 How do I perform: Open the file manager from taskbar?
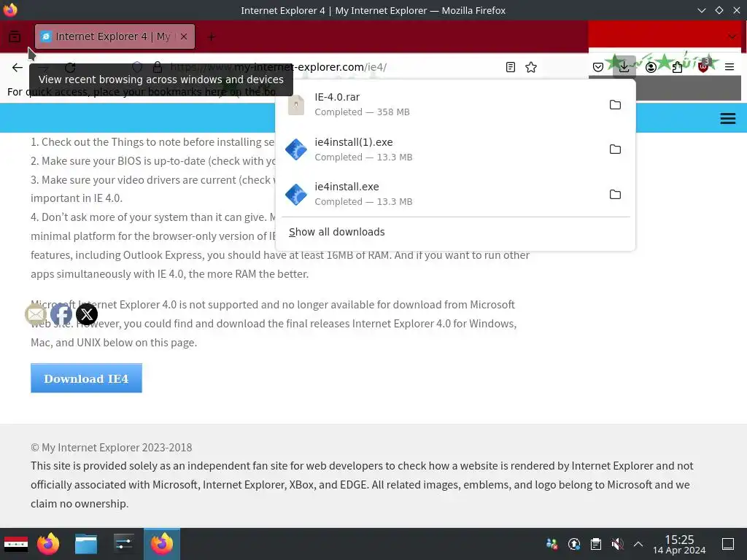click(x=86, y=544)
